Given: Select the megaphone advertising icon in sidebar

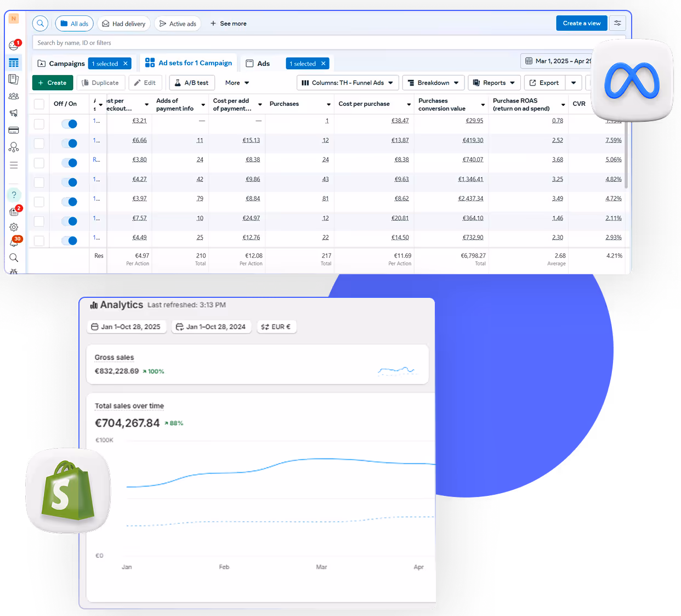Looking at the screenshot, I should tap(14, 114).
